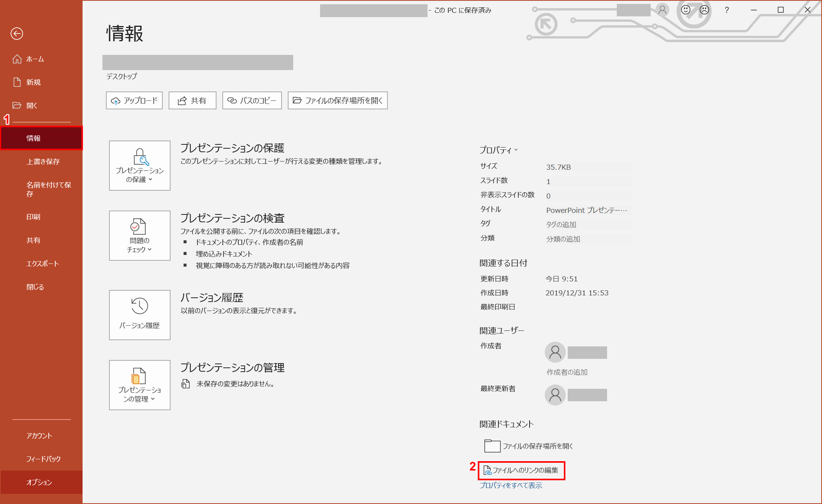Open アカウント in the sidebar
Image resolution: width=822 pixels, height=504 pixels.
pos(41,436)
